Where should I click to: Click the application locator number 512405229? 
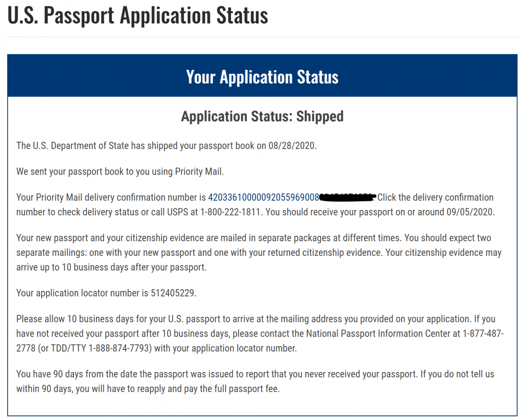point(172,293)
